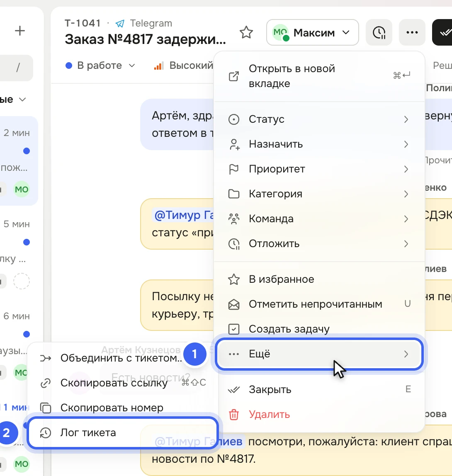Click the chevron arrow on Приоритет row
The height and width of the screenshot is (476, 452).
(x=406, y=169)
